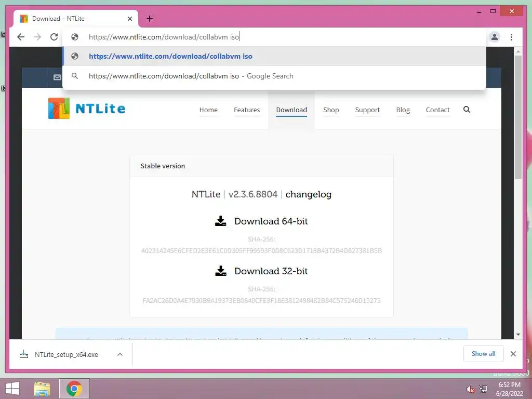Open the Chrome profile avatar icon
This screenshot has width=532, height=399.
(495, 37)
